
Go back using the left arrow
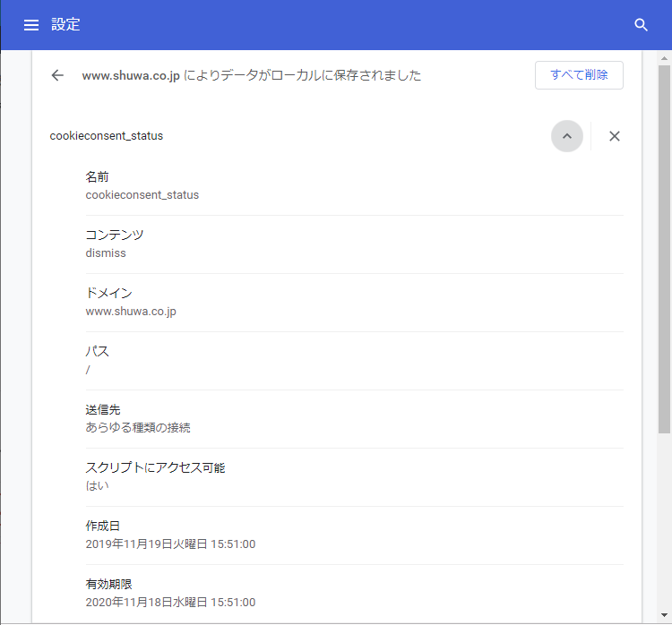click(x=57, y=75)
